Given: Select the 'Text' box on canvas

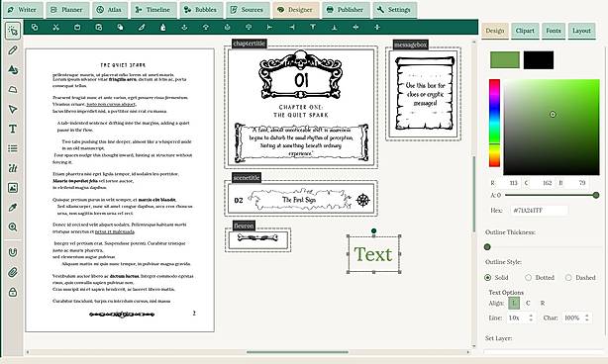Looking at the screenshot, I should 373,254.
